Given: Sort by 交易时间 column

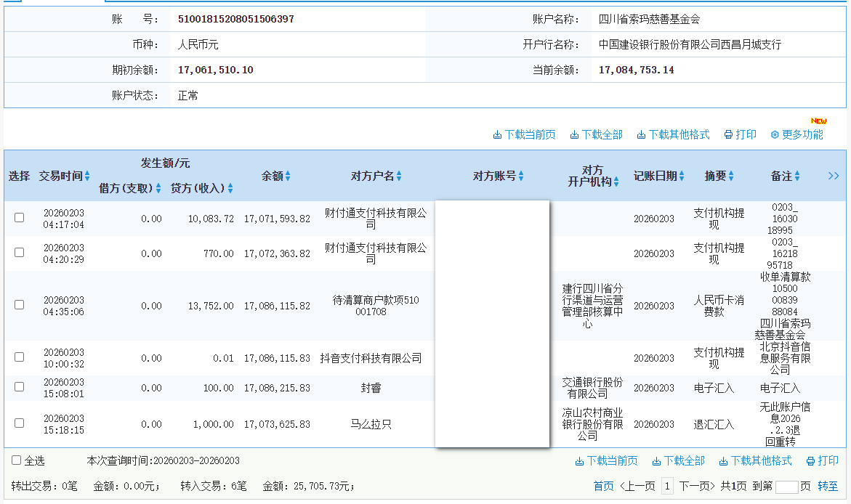Looking at the screenshot, I should coord(86,176).
